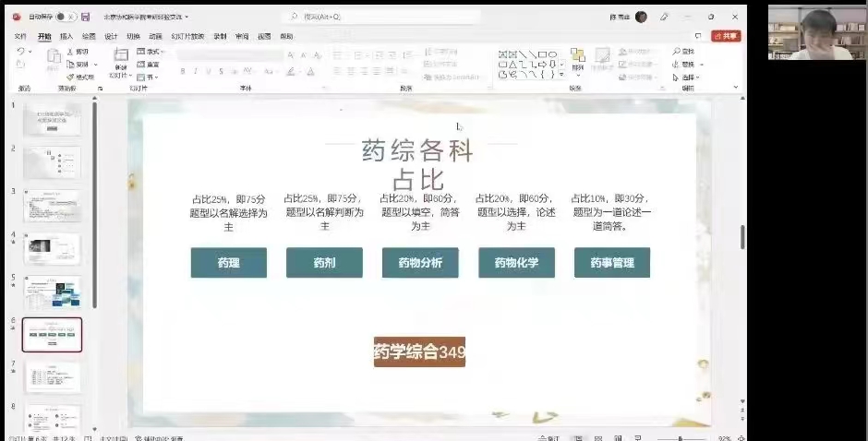
Task: Click the red 共享 share button
Action: (x=726, y=36)
